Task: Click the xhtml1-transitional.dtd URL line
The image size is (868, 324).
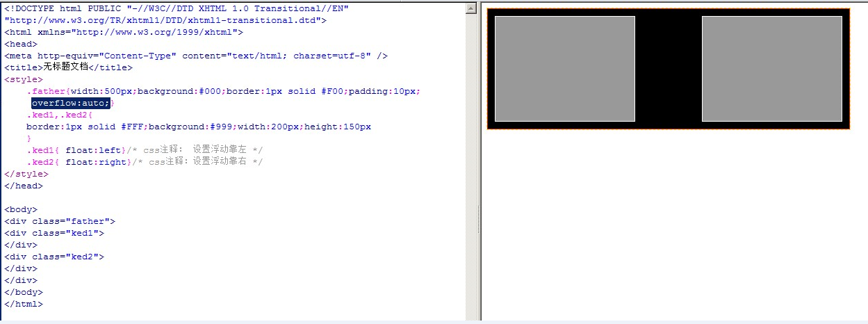Action: tap(165, 20)
